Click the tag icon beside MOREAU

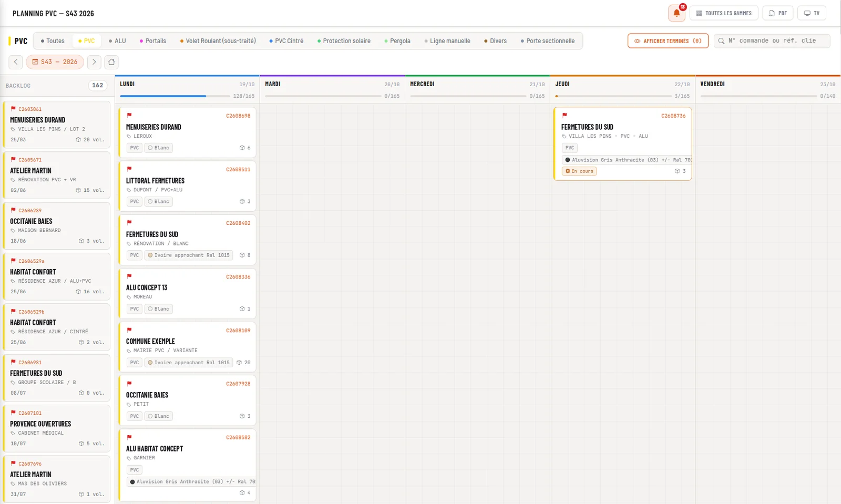(129, 297)
